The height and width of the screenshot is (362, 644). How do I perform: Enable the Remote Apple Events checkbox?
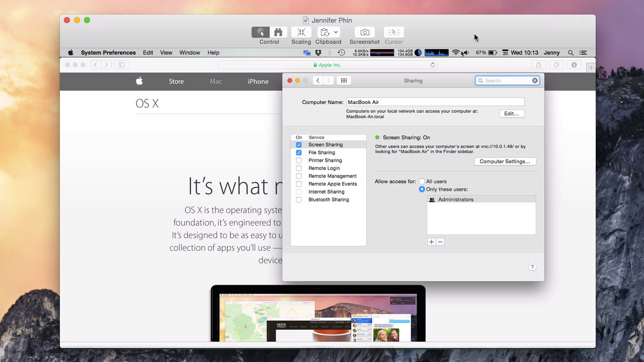(299, 184)
